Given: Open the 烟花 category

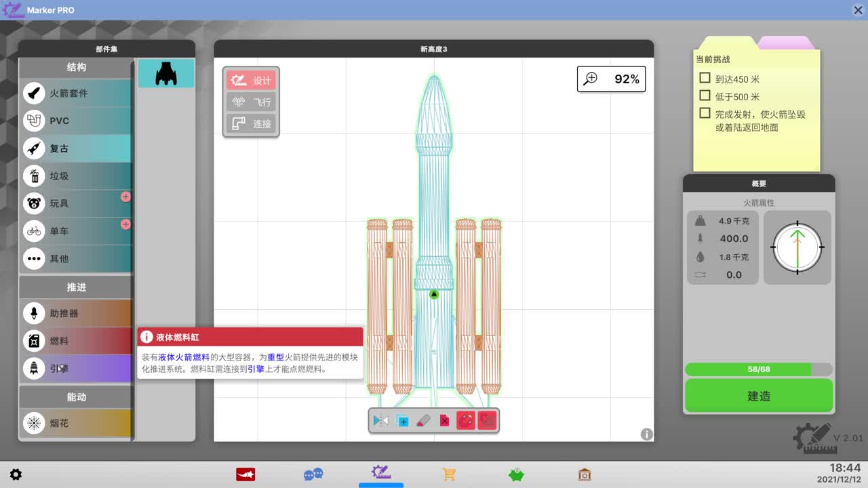Looking at the screenshot, I should pyautogui.click(x=75, y=423).
